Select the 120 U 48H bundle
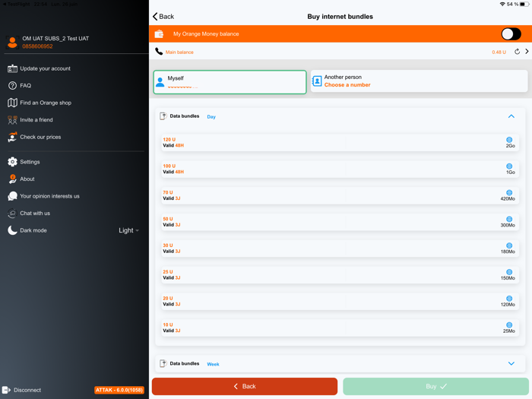This screenshot has height=399, width=532. (340, 143)
